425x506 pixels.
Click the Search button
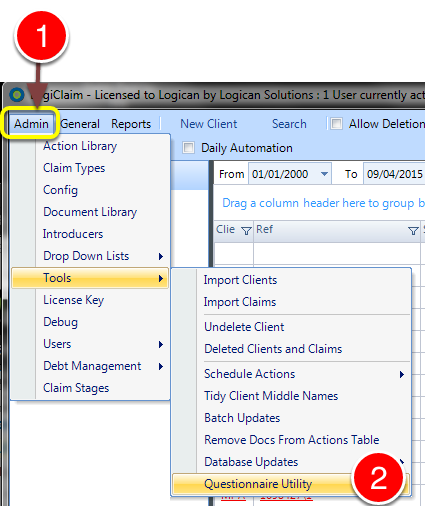289,124
